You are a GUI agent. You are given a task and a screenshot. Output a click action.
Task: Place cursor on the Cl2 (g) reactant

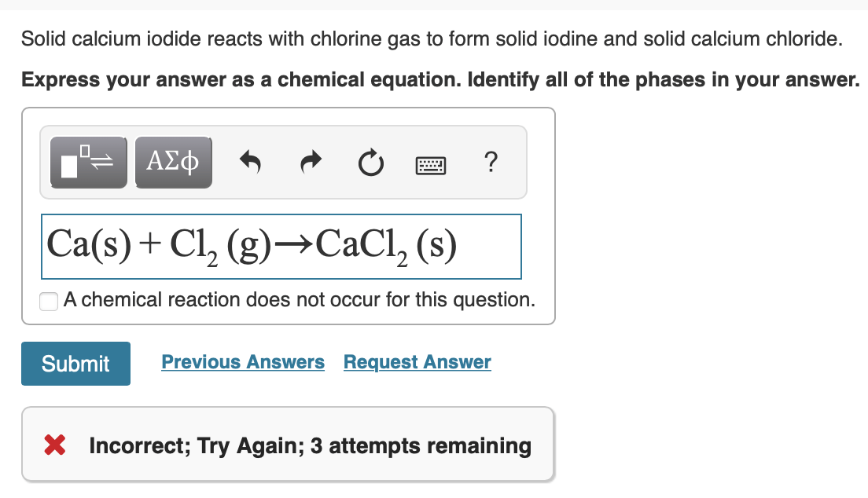click(x=220, y=246)
